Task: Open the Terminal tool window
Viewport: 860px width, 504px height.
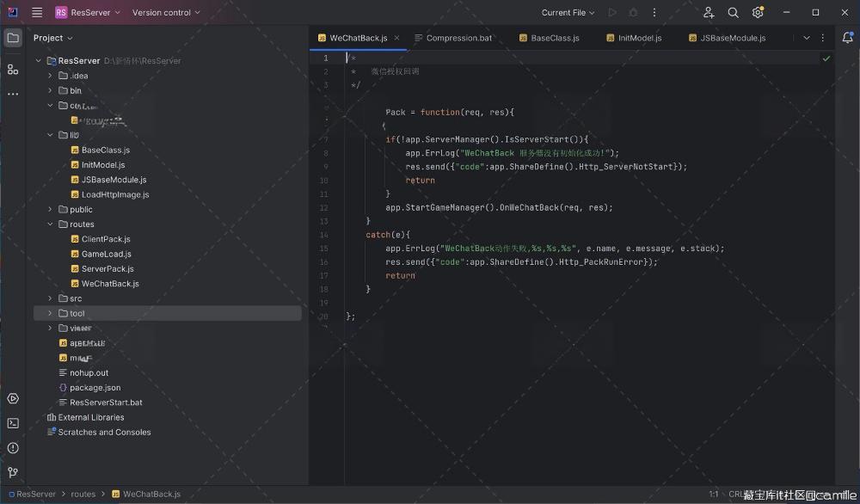Action: point(13,423)
